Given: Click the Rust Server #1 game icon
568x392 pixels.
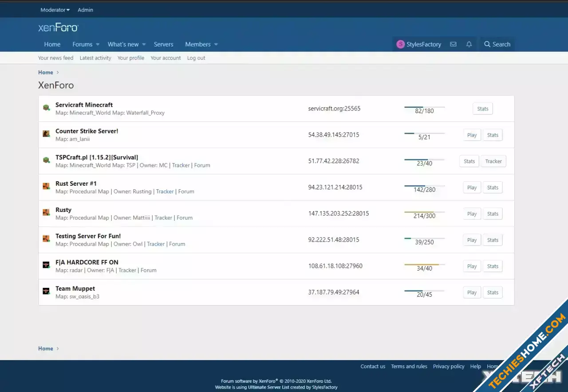Looking at the screenshot, I should pyautogui.click(x=46, y=186).
